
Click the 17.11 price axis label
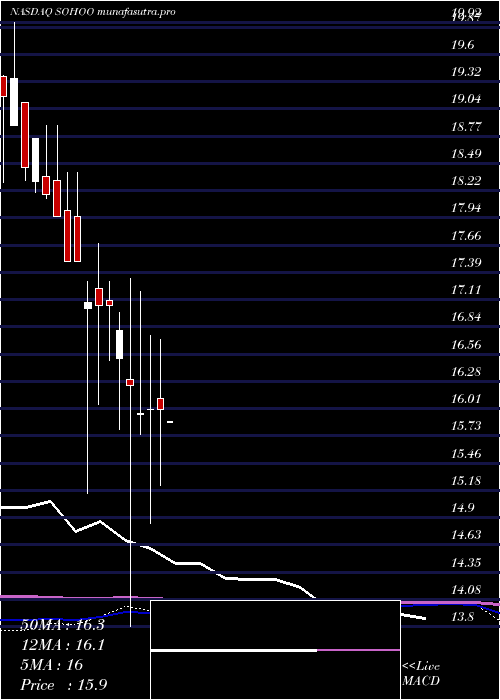click(x=466, y=290)
